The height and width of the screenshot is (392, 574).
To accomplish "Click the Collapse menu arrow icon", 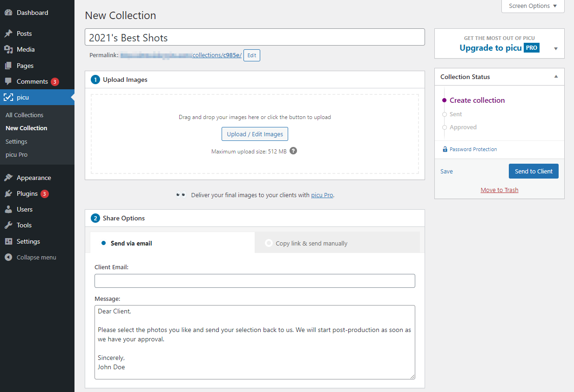I will tap(8, 258).
